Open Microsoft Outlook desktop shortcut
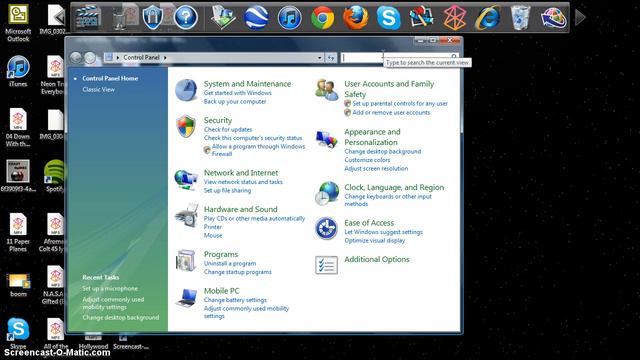 pos(18,23)
